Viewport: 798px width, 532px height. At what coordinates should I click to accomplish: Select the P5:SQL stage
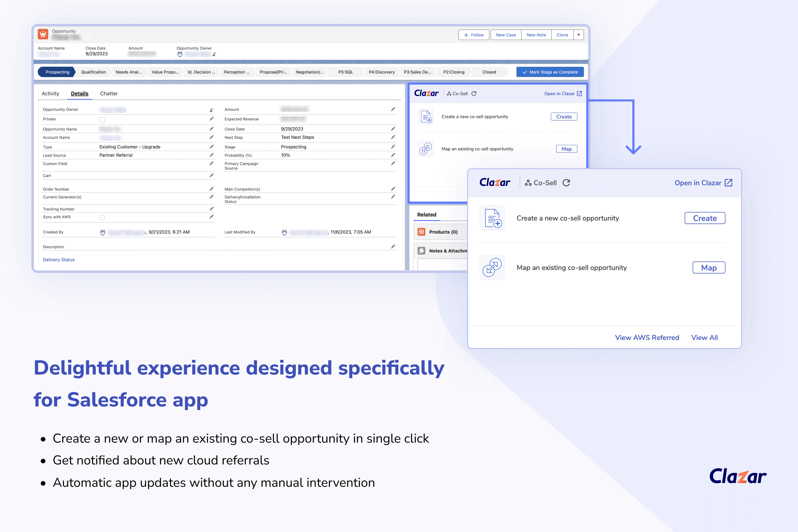(346, 72)
